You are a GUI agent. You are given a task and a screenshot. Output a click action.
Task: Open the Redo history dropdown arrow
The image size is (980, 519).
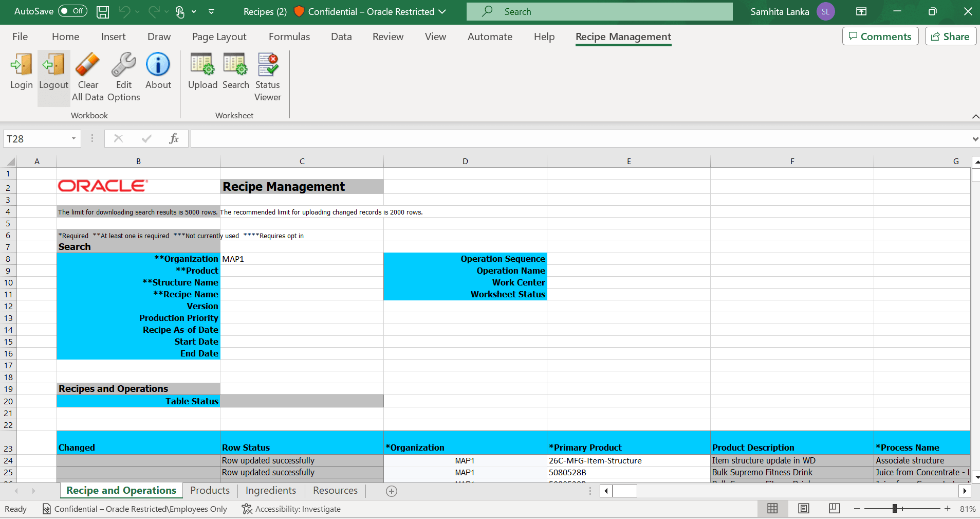point(167,11)
